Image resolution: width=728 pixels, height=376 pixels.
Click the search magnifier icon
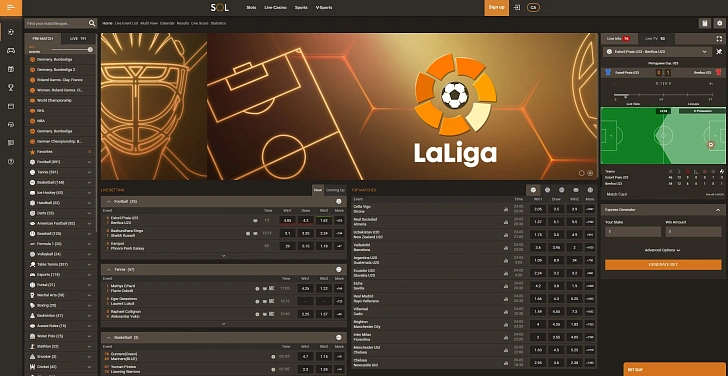tap(92, 23)
